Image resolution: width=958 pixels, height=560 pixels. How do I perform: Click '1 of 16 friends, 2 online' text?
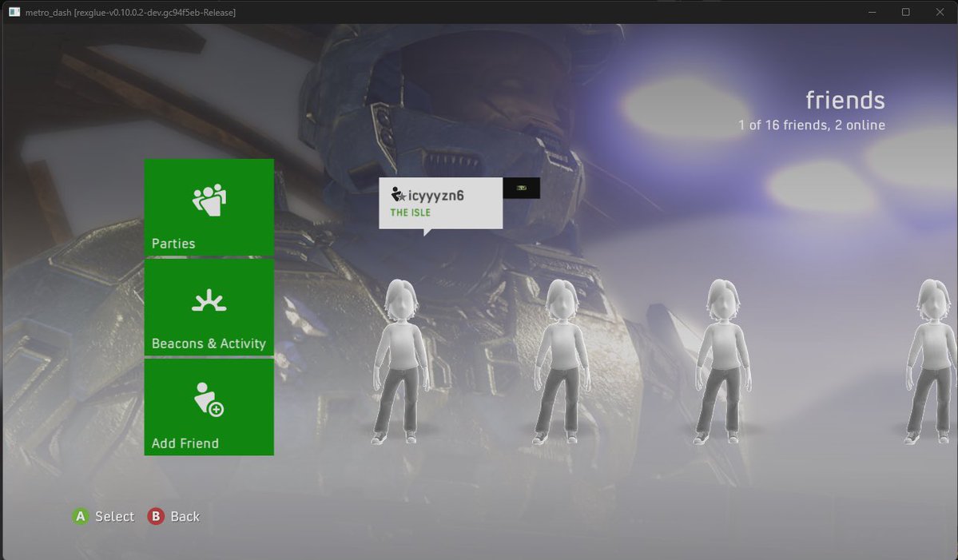click(x=811, y=125)
